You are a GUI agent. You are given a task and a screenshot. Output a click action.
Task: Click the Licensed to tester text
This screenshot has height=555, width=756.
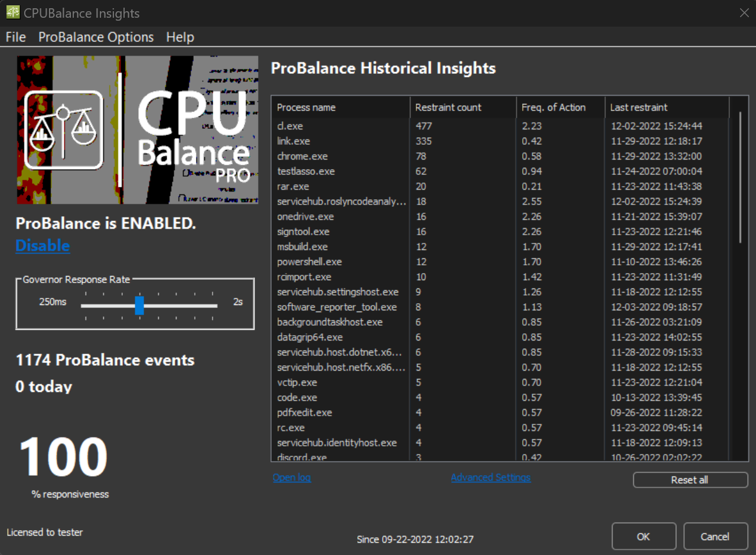point(45,532)
